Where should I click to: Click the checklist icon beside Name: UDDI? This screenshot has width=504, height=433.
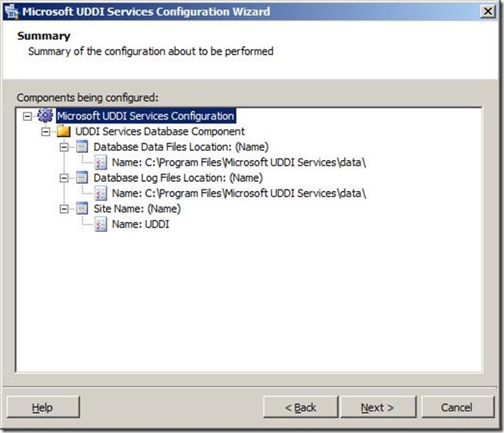(101, 224)
